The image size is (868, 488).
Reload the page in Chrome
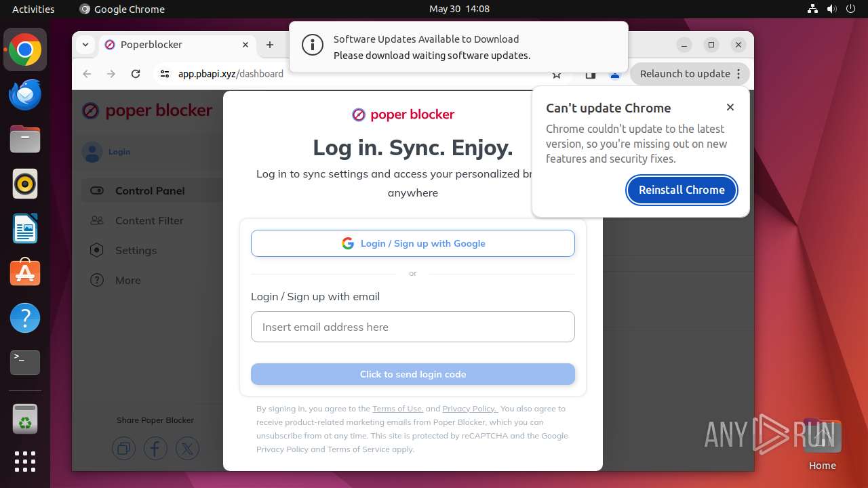point(136,74)
